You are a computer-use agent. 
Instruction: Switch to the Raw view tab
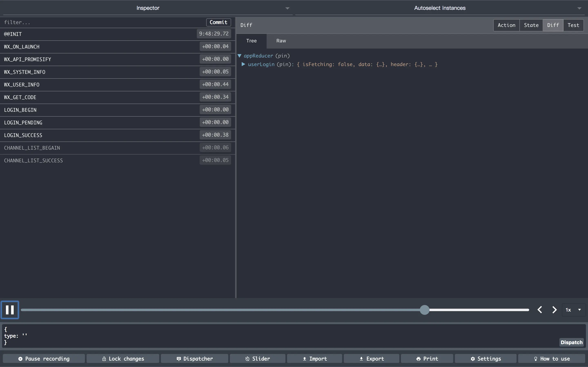click(281, 41)
